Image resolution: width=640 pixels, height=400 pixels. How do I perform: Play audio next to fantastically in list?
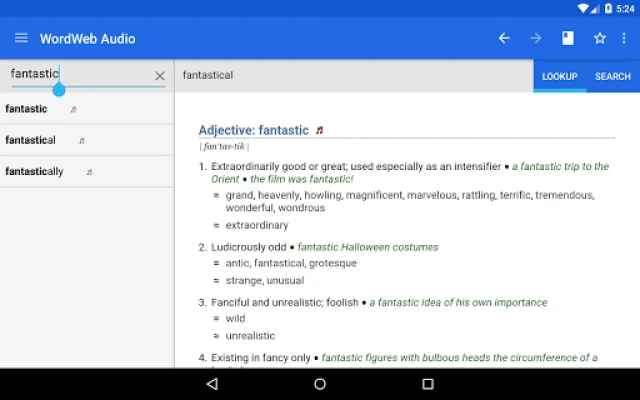pyautogui.click(x=90, y=172)
